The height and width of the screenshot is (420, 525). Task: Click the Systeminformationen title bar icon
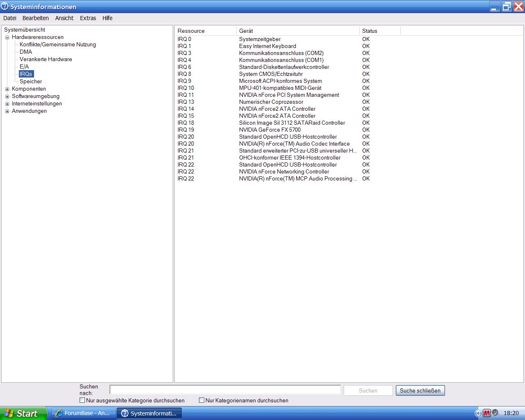[5, 7]
